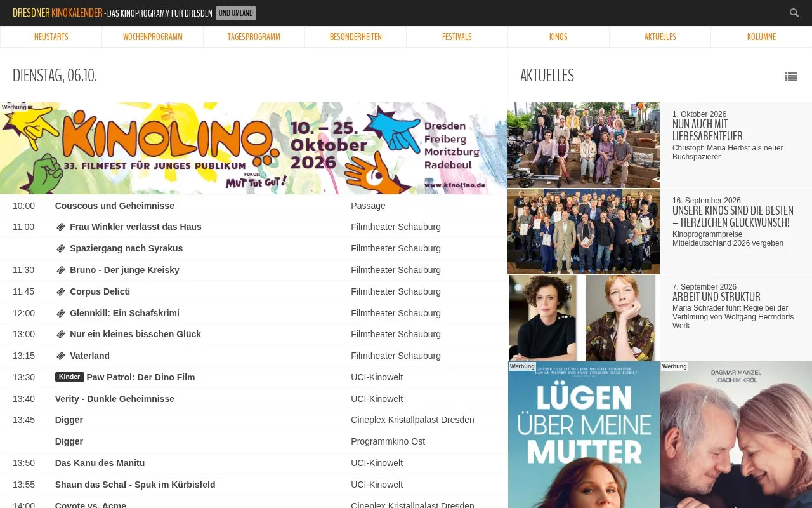The height and width of the screenshot is (508, 812).
Task: Open Paw Patrol: Der Dino Film
Action: [141, 377]
